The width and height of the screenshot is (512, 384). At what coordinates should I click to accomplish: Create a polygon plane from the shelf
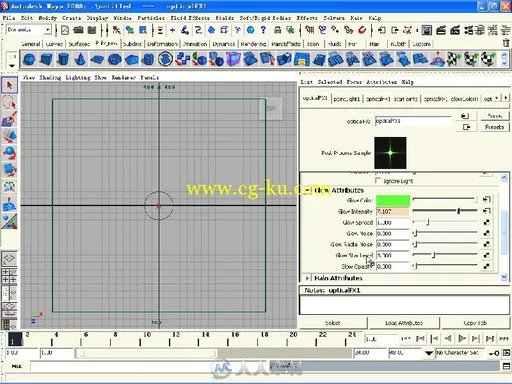pos(97,60)
